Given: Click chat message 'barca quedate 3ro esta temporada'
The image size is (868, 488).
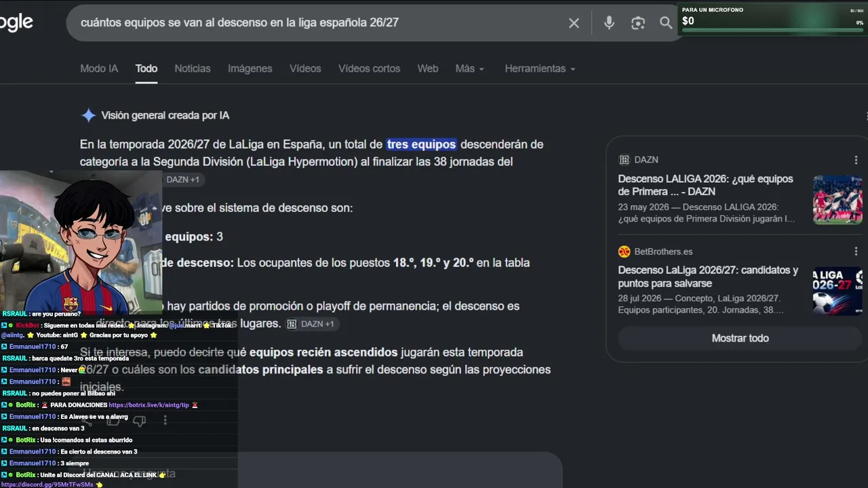Looking at the screenshot, I should click(x=80, y=358).
